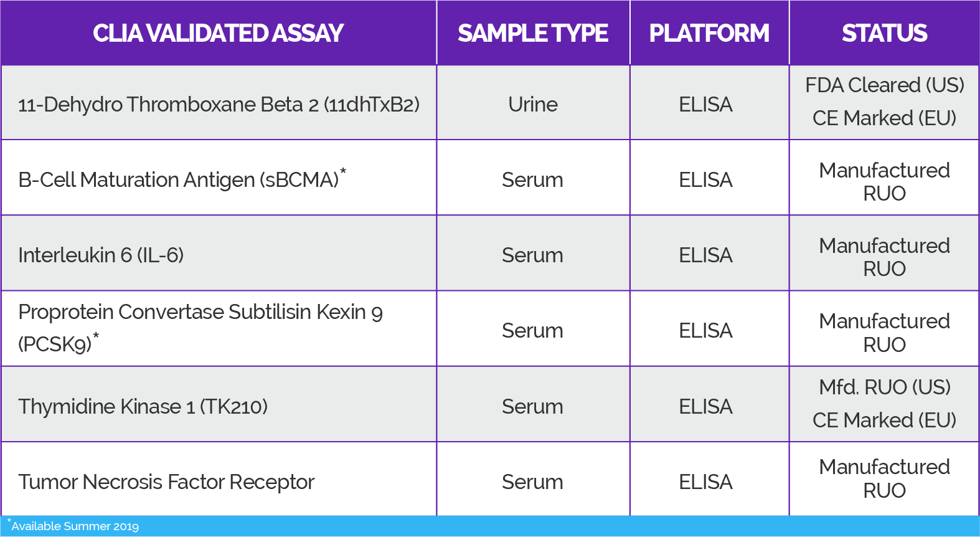The height and width of the screenshot is (537, 980).
Task: Click the CE Marked (EU) text in the Thymidine row
Action: 884,420
